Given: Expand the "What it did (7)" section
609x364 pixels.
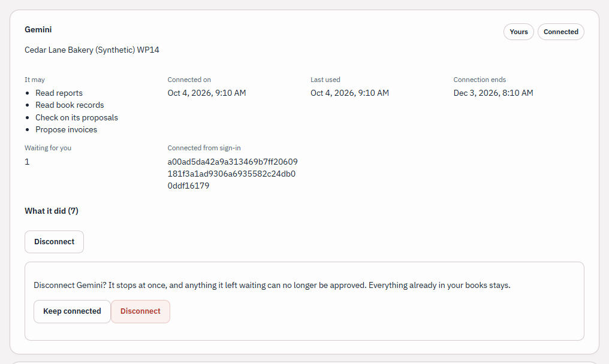Looking at the screenshot, I should click(x=52, y=211).
